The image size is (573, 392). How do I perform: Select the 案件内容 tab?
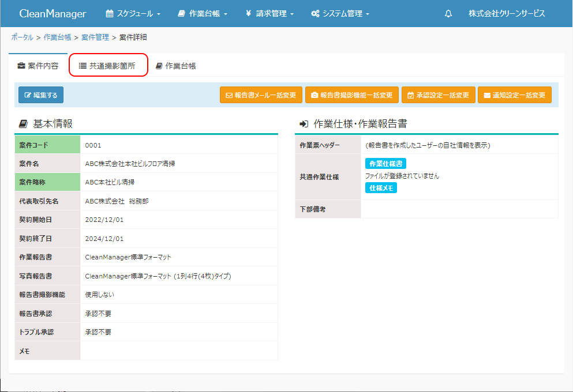(38, 66)
